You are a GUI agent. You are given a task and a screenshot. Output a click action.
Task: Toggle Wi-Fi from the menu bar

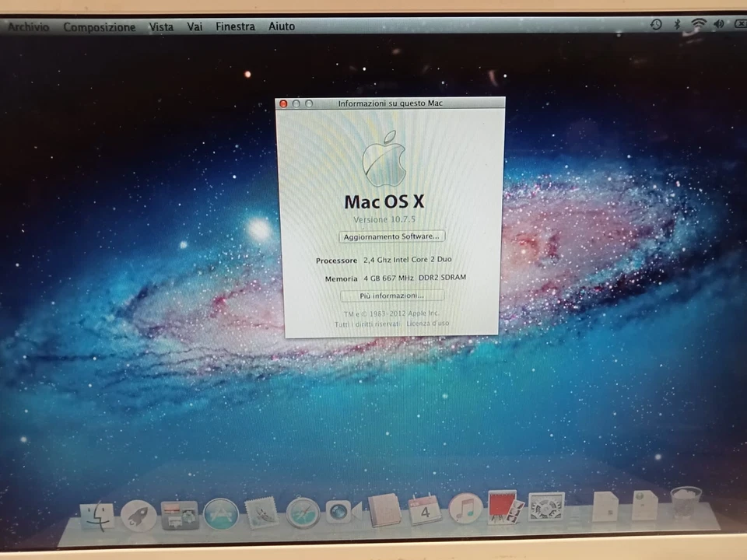[698, 24]
